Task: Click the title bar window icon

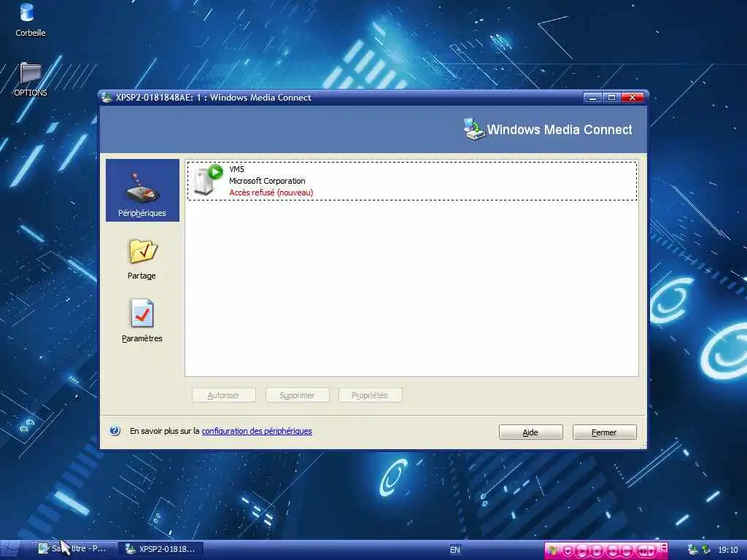Action: (x=107, y=97)
